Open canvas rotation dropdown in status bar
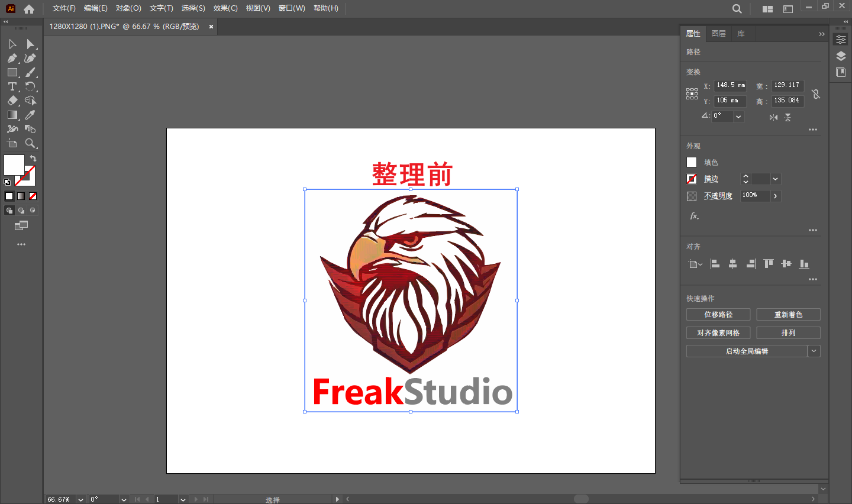 click(x=124, y=499)
